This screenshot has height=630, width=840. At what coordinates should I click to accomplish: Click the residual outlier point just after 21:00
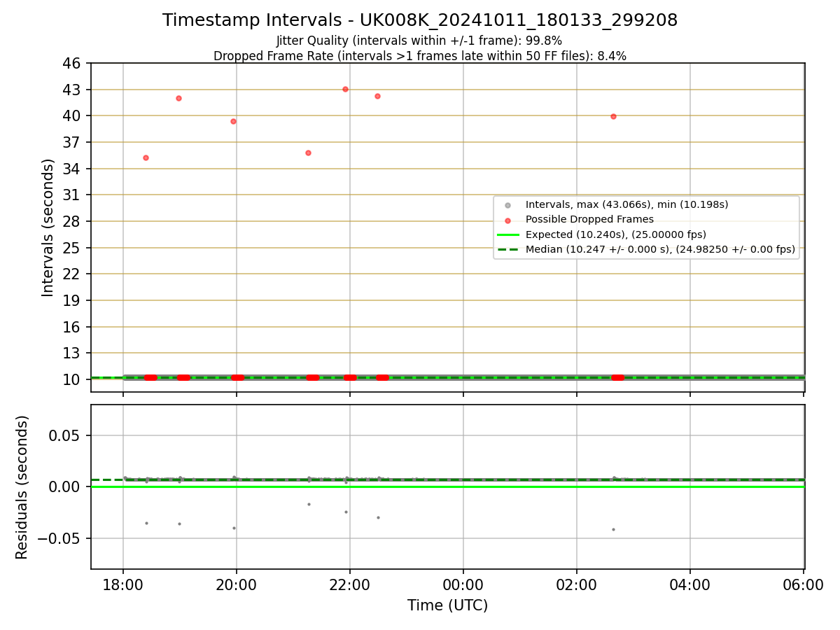[309, 504]
